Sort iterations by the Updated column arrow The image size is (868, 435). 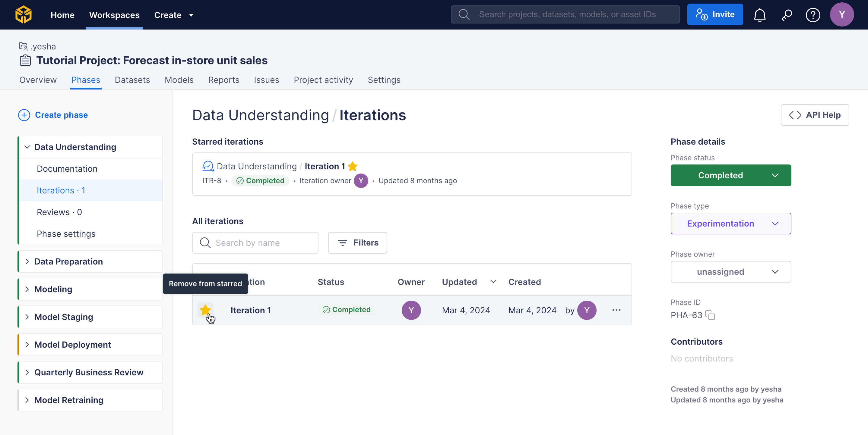tap(493, 282)
